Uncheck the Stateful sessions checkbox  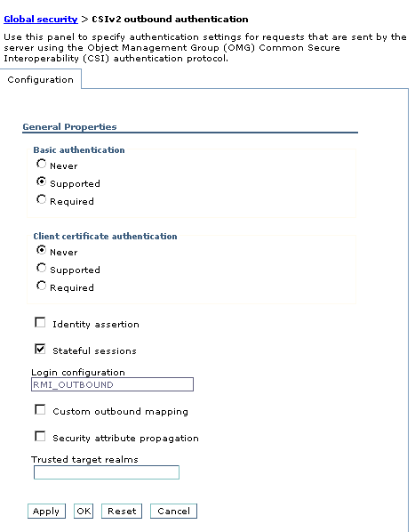[x=40, y=349]
